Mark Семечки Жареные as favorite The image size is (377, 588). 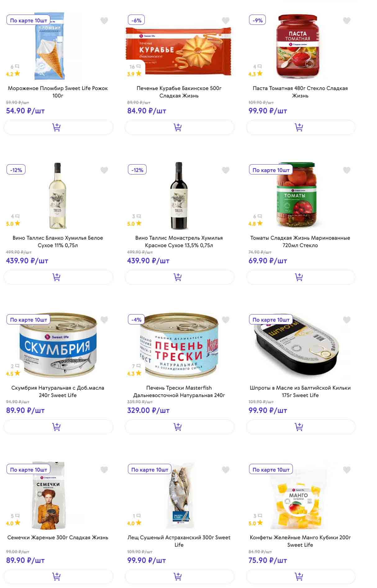point(104,470)
